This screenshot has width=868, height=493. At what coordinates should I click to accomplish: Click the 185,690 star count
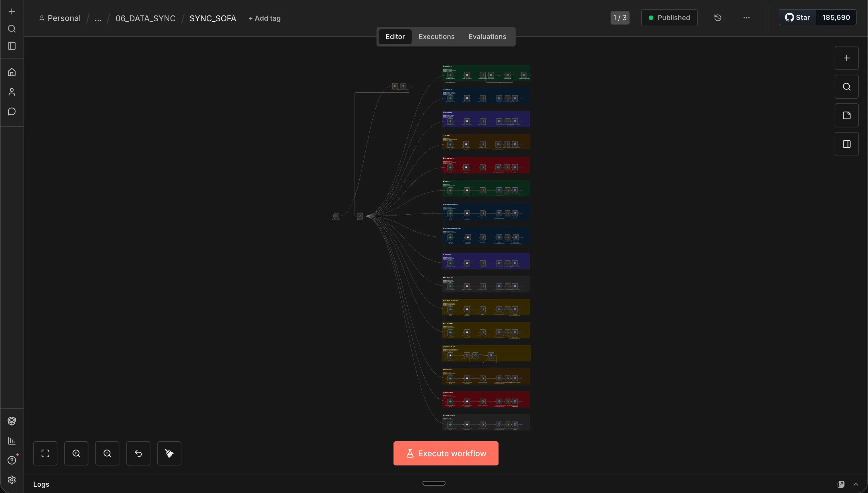(x=836, y=17)
